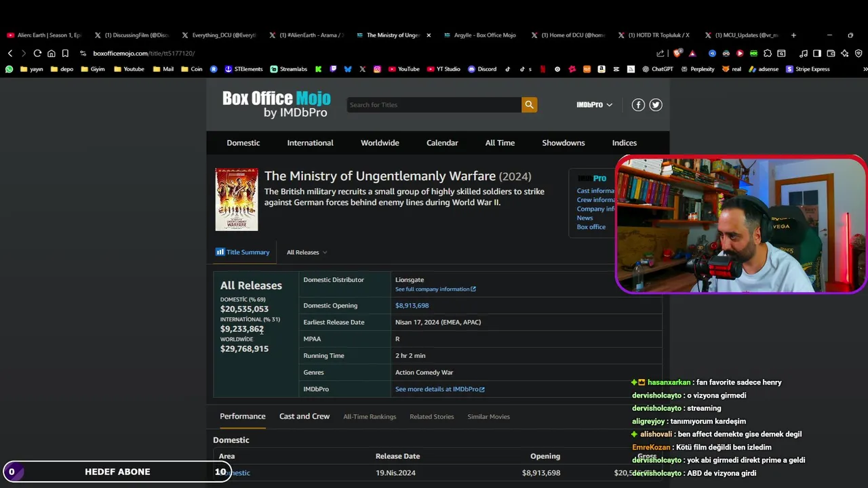868x488 pixels.
Task: Reload the current page
Action: [x=37, y=53]
